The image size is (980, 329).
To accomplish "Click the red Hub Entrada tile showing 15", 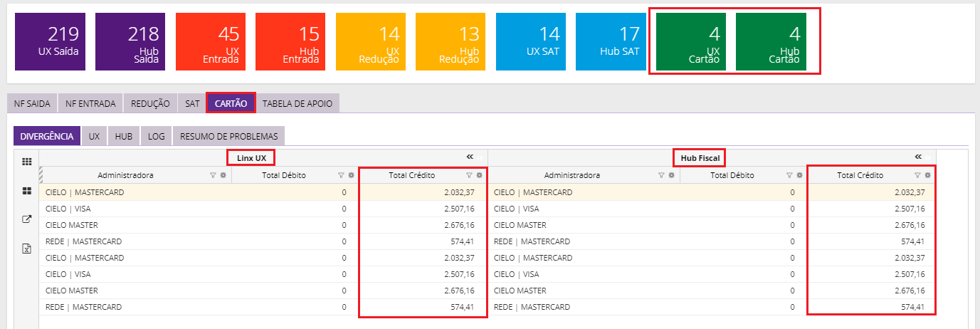I will [290, 42].
